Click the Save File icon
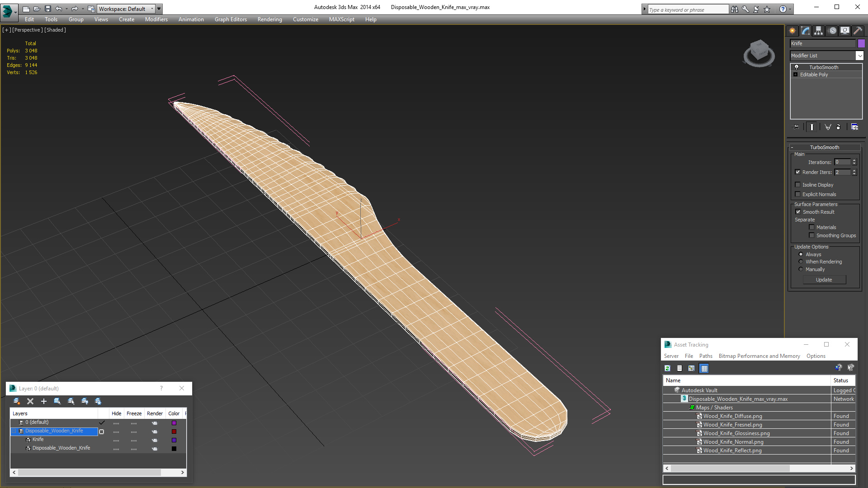The width and height of the screenshot is (868, 488). tap(48, 9)
